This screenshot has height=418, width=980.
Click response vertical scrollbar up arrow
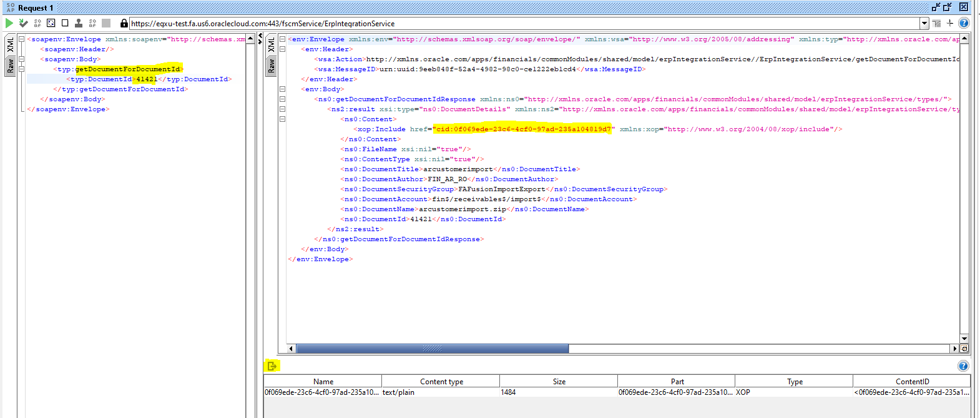pos(964,39)
